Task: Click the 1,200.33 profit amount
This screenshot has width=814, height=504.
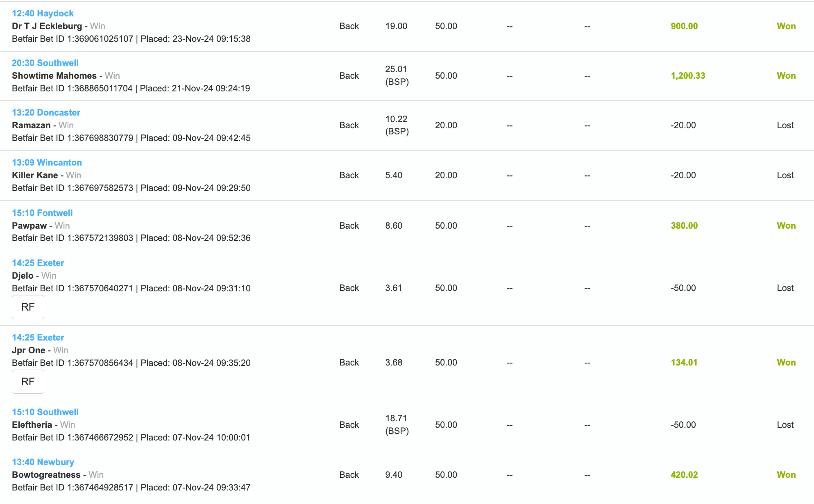Action: [x=688, y=76]
